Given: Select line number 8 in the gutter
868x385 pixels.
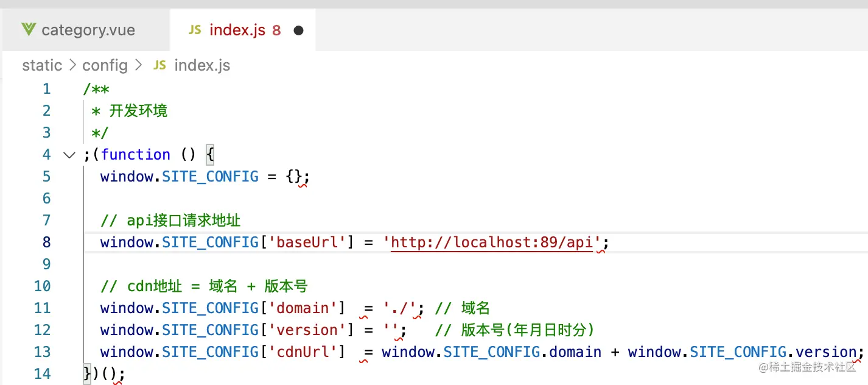Looking at the screenshot, I should [x=46, y=242].
